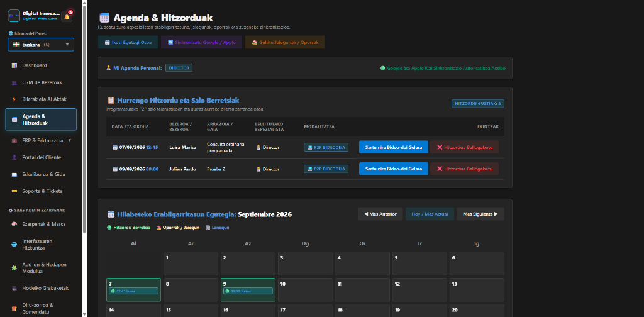The width and height of the screenshot is (644, 317).
Task: Open Hodeiko Grabaketak menu item
Action: (41, 288)
